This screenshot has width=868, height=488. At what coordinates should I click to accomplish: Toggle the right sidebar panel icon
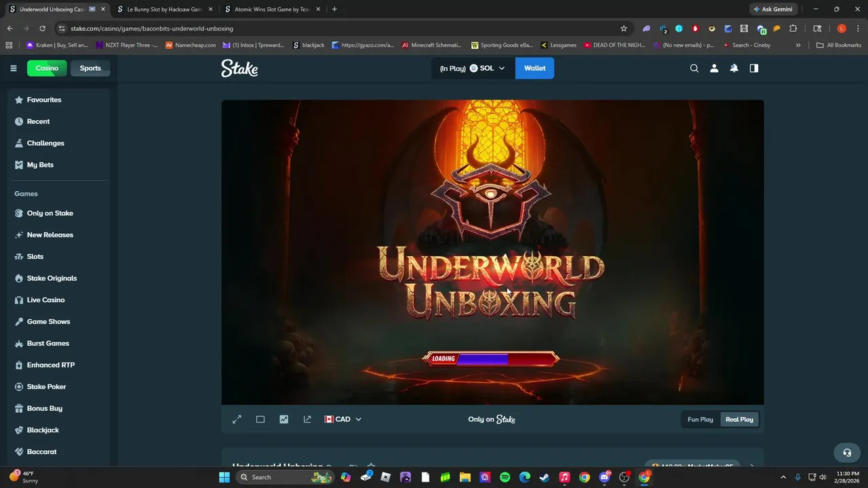pos(753,68)
